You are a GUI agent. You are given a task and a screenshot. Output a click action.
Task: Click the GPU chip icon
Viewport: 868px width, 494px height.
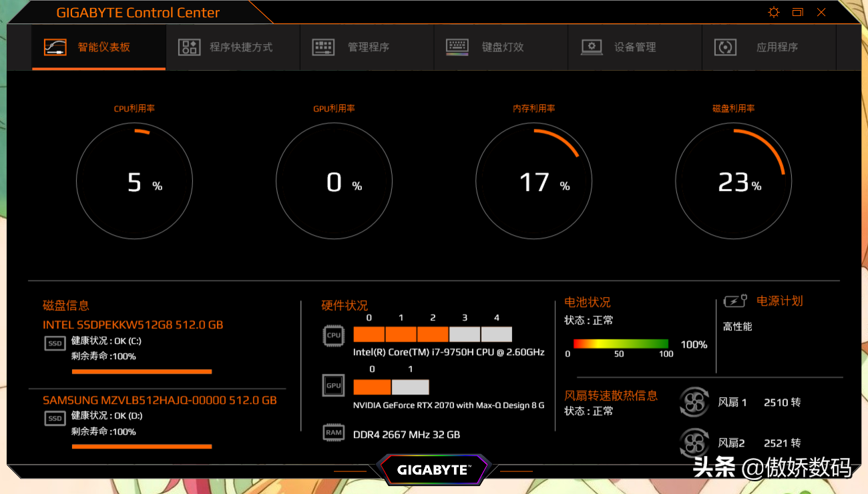(333, 385)
